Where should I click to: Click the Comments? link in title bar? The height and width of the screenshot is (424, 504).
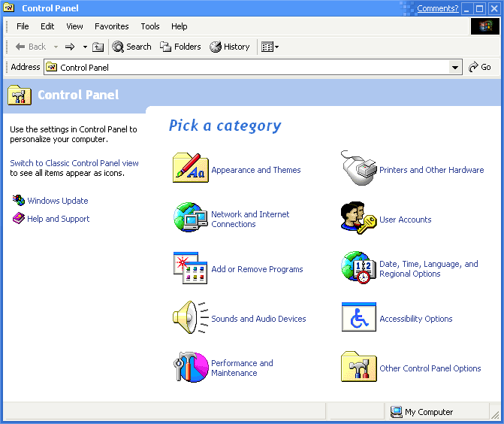click(x=437, y=8)
